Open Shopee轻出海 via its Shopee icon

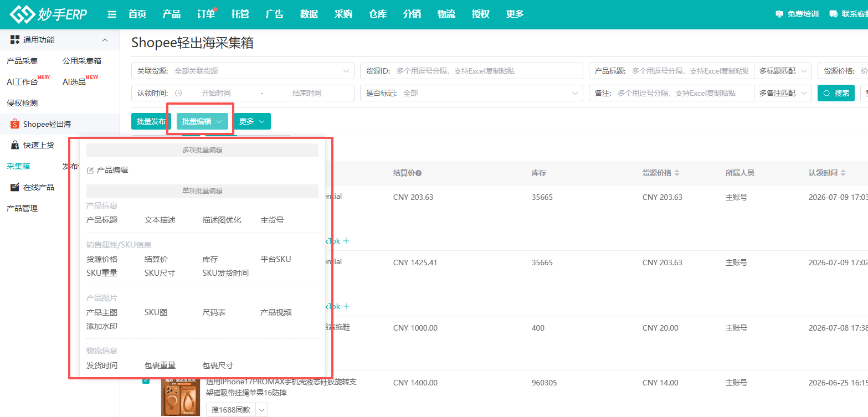pos(15,124)
